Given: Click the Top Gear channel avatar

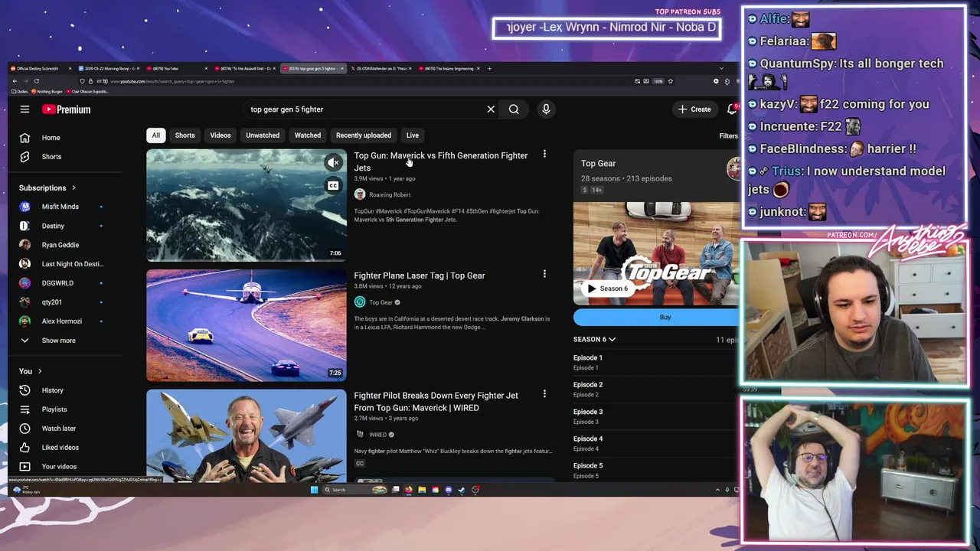Looking at the screenshot, I should 360,302.
